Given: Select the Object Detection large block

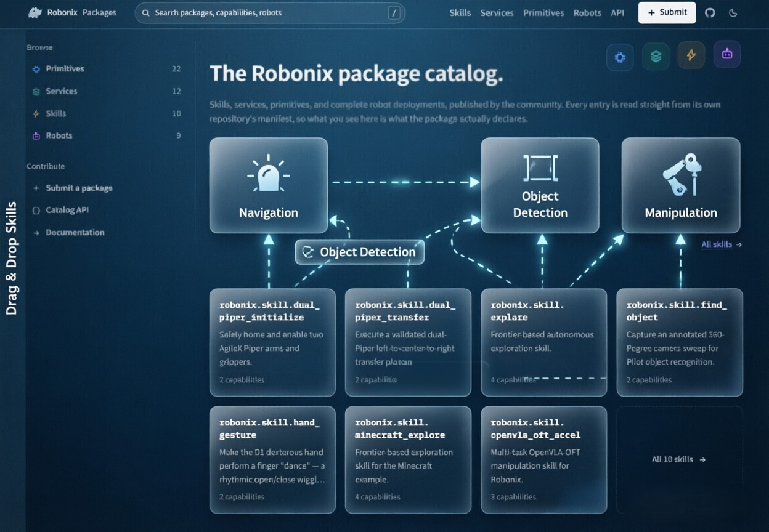Looking at the screenshot, I should pyautogui.click(x=540, y=185).
